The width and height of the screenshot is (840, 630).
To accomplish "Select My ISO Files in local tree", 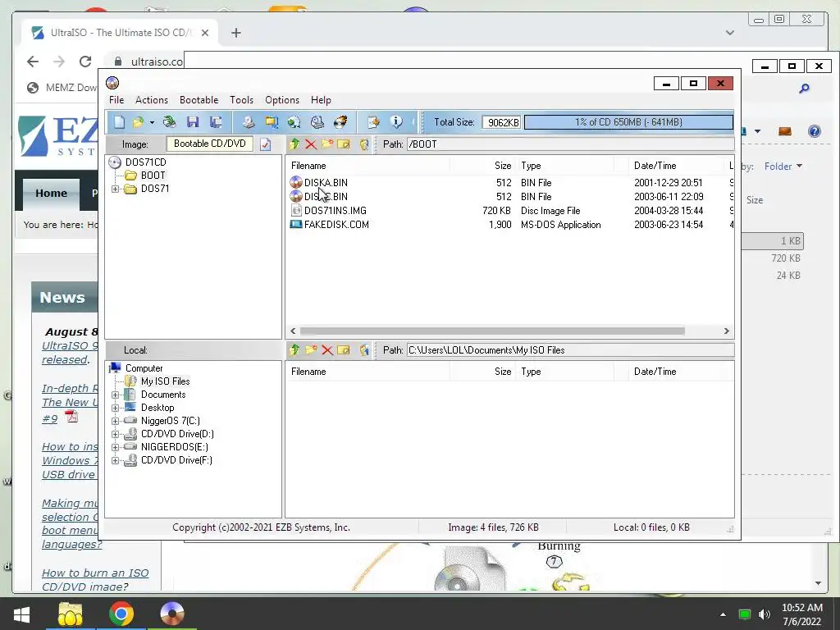I will point(165,381).
